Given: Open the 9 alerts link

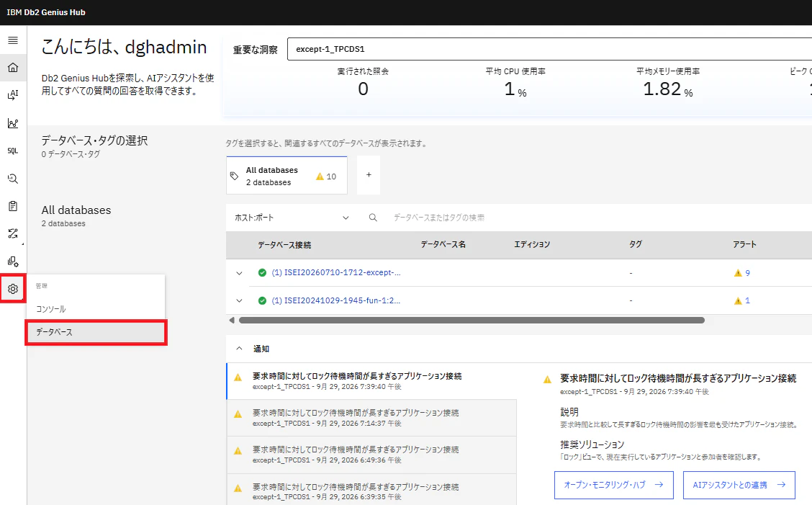Looking at the screenshot, I should pyautogui.click(x=747, y=273).
